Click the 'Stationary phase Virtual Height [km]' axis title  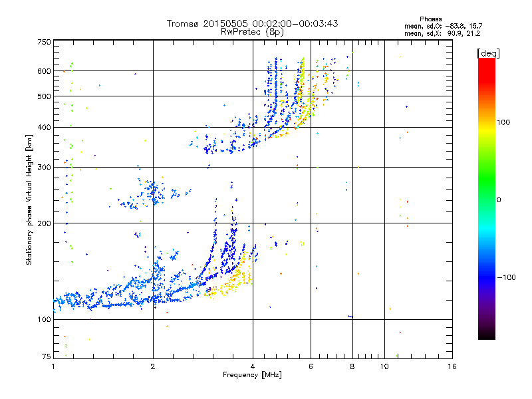pyautogui.click(x=29, y=200)
